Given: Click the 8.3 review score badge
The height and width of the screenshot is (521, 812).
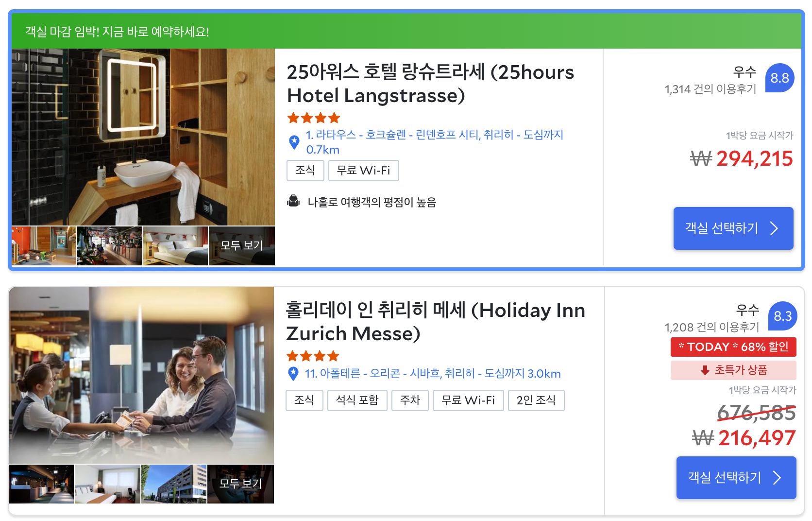Looking at the screenshot, I should (x=782, y=316).
